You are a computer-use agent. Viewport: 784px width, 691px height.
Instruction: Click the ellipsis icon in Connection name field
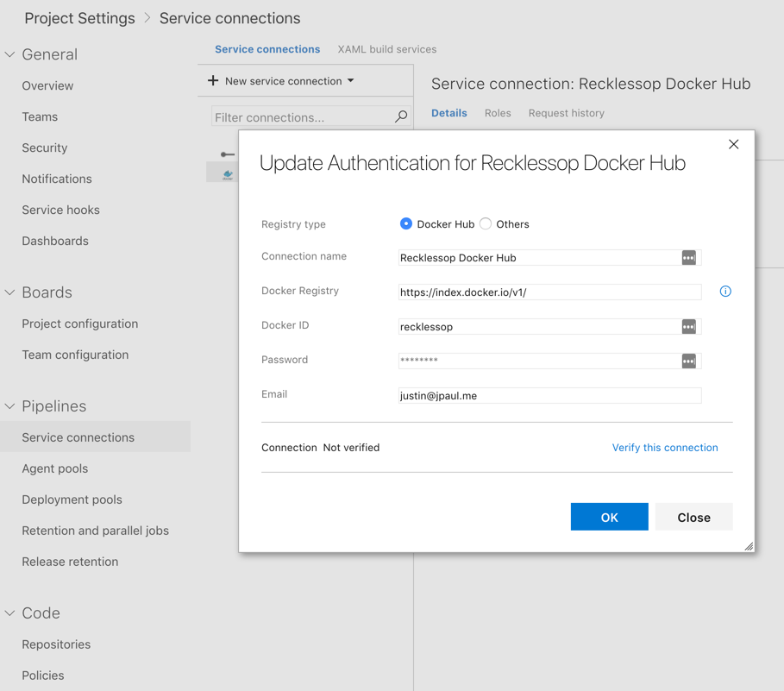coord(688,258)
